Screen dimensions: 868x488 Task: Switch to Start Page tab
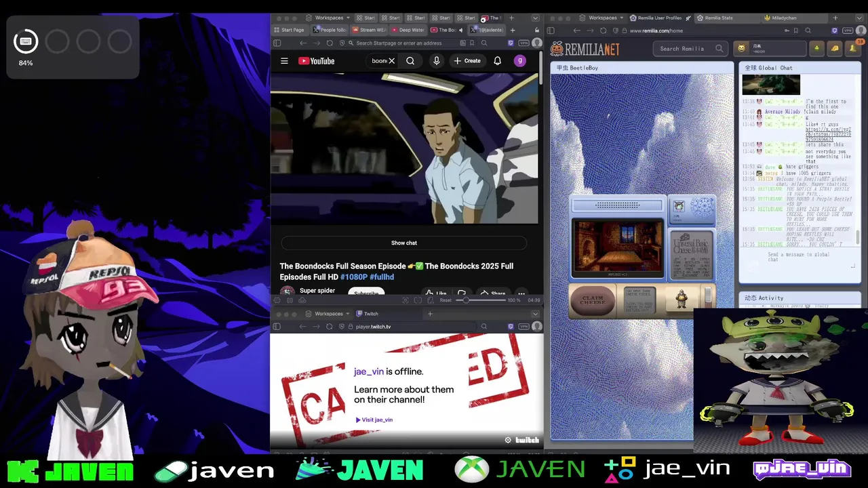[290, 30]
